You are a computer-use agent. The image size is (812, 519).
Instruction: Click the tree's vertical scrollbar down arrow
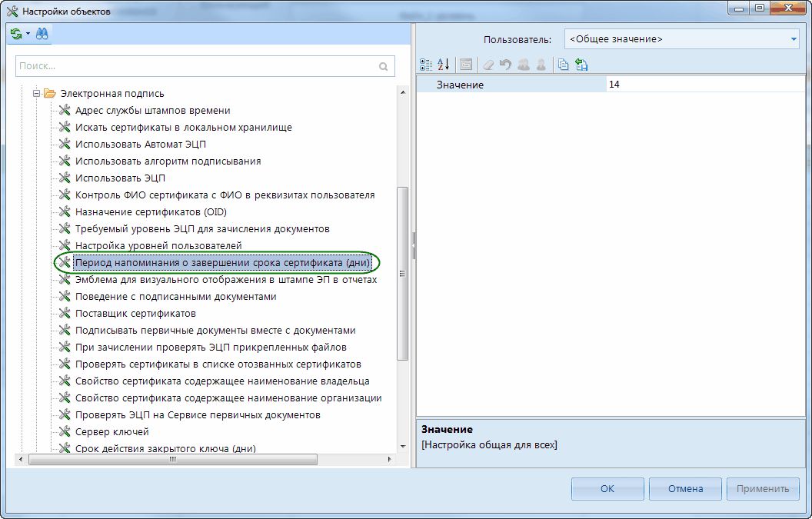pyautogui.click(x=402, y=447)
